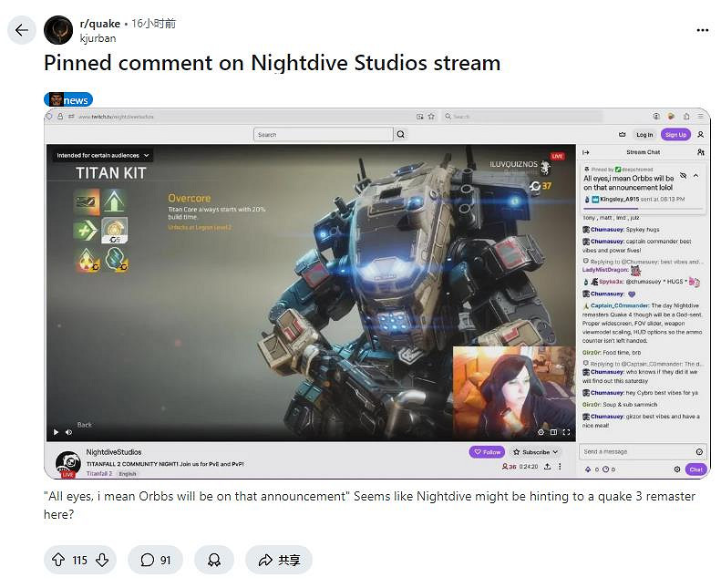
Task: Open the r/quake subreddit avatar
Action: click(59, 30)
